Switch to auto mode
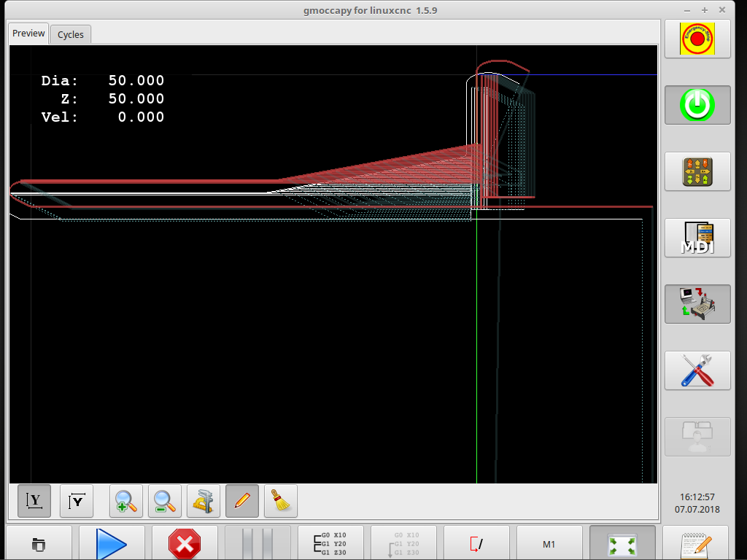 (697, 304)
